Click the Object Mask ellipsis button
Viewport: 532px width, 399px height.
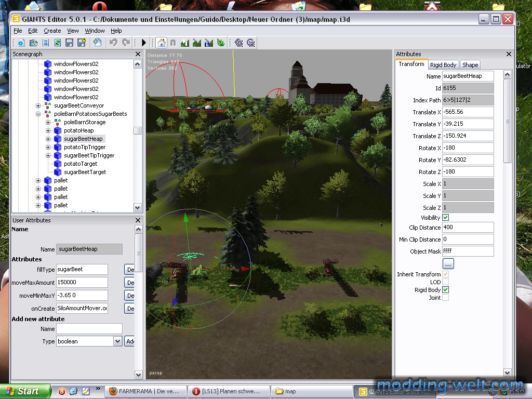click(448, 263)
